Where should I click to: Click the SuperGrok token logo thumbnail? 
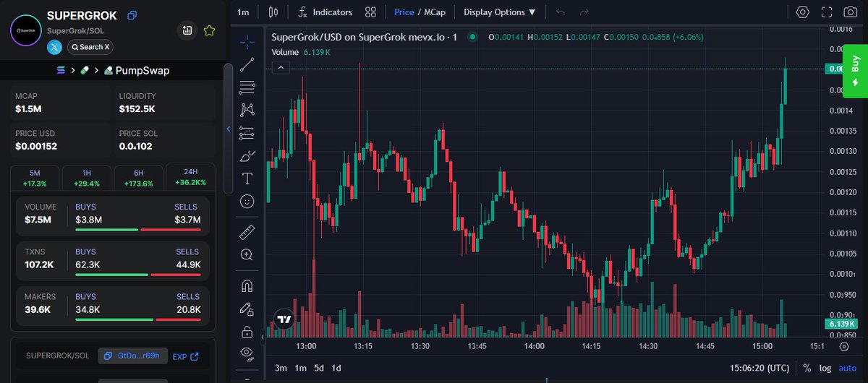25,31
